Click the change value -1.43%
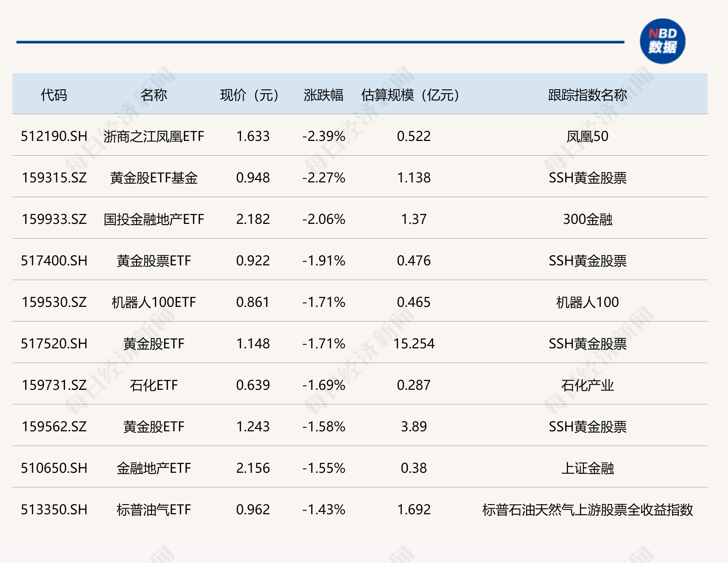The height and width of the screenshot is (563, 728). pos(324,510)
